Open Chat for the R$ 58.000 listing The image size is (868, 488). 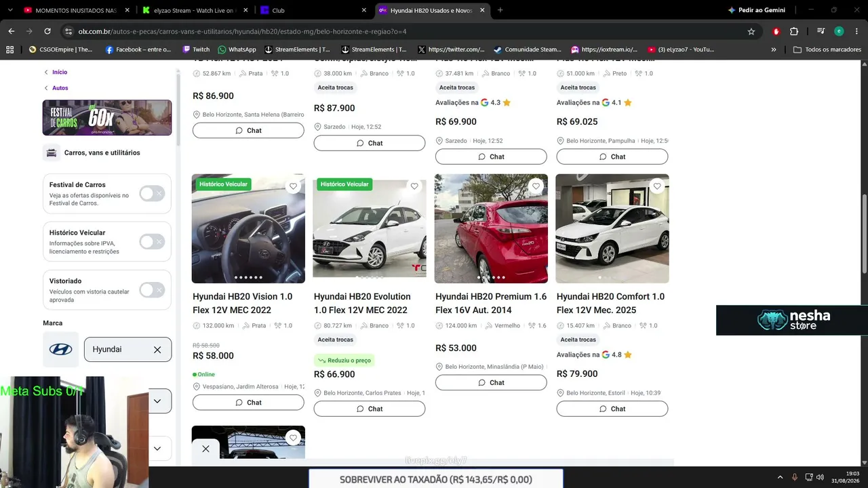click(248, 403)
